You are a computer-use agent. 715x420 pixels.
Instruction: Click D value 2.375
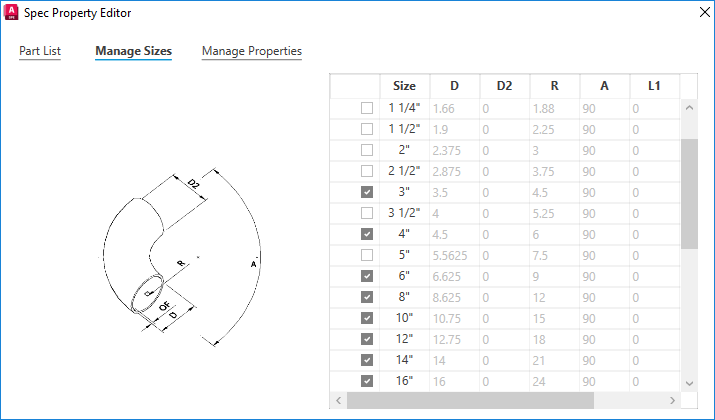point(455,150)
